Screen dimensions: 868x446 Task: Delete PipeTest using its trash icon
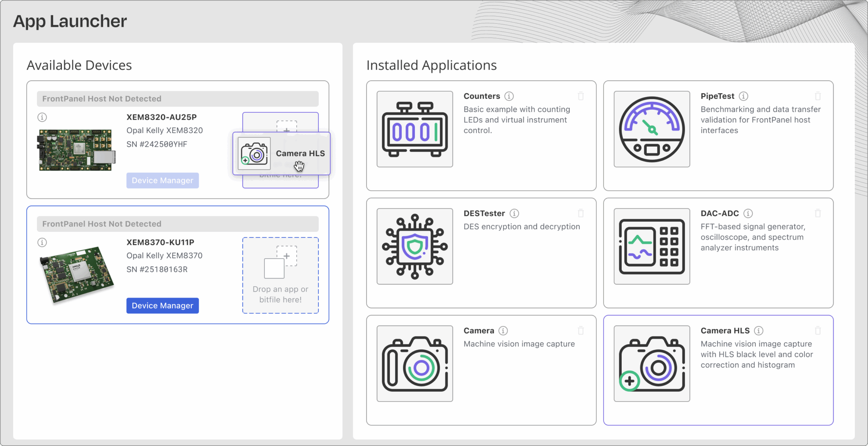[x=818, y=96]
